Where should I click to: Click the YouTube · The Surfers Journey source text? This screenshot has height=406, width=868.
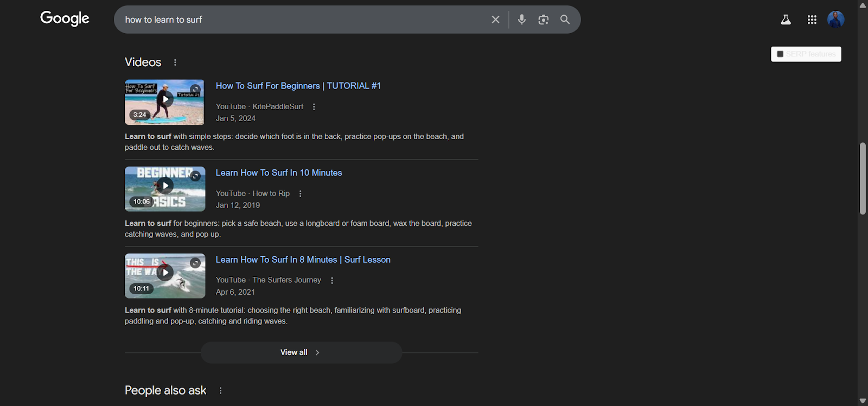(x=269, y=280)
